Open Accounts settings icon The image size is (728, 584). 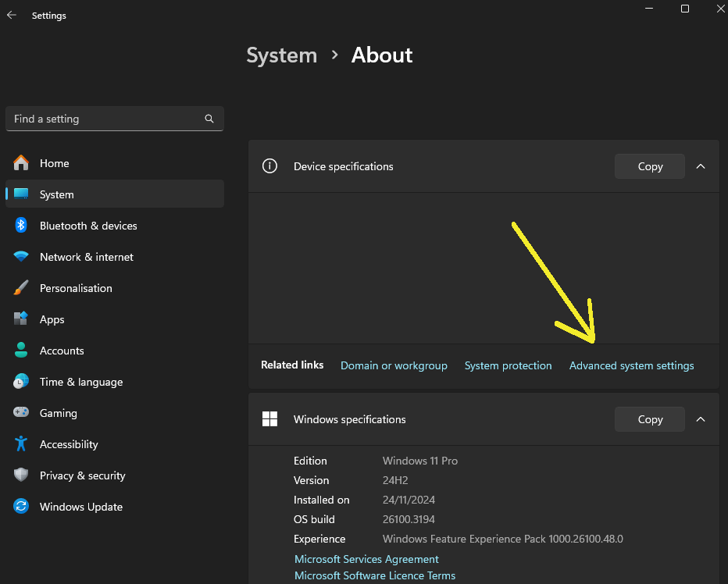(21, 351)
